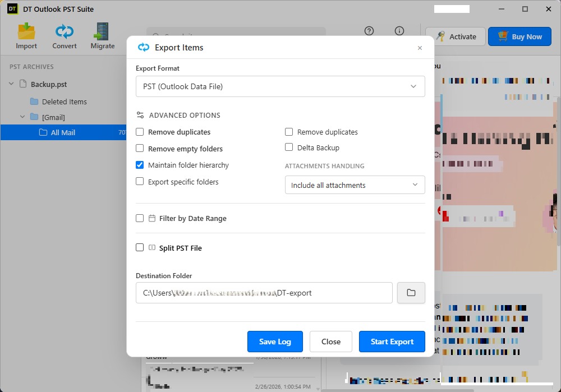This screenshot has width=561, height=392.
Task: Open the Migrate tool
Action: (102, 36)
